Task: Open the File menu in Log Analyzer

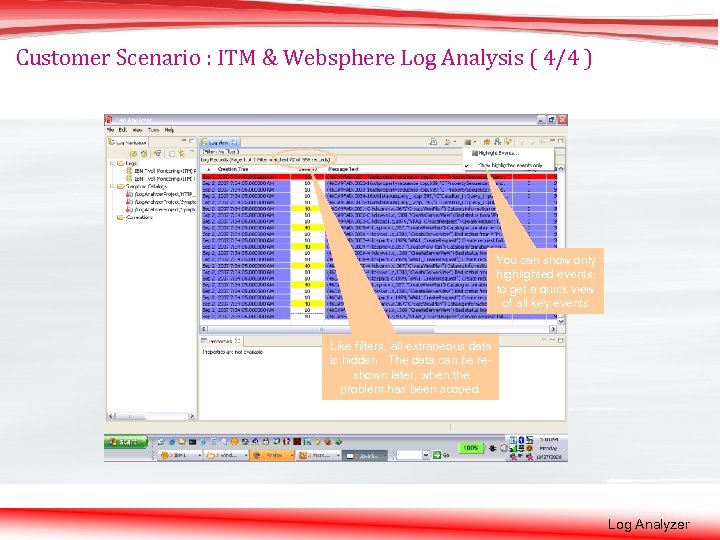Action: click(x=111, y=130)
